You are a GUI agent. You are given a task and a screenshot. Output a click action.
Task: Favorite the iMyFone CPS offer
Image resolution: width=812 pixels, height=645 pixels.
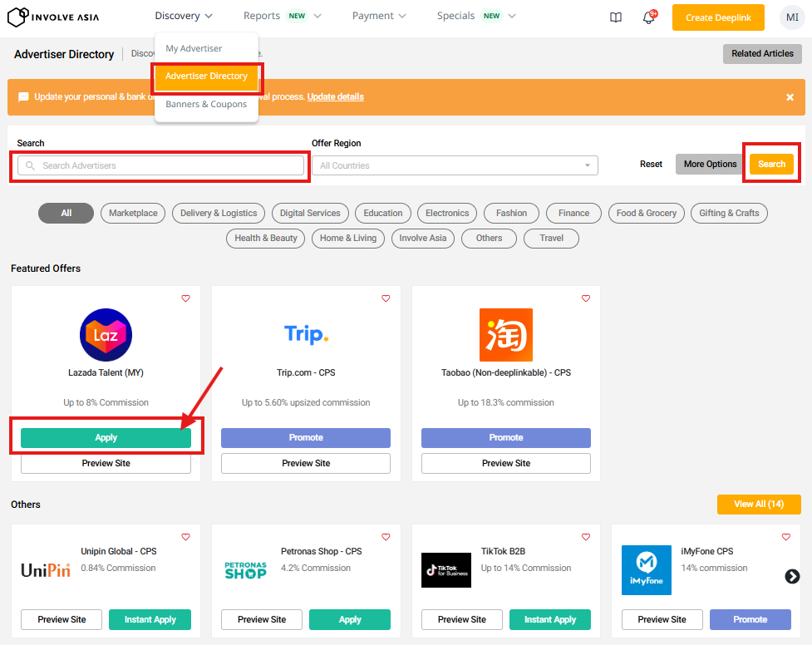pyautogui.click(x=786, y=537)
